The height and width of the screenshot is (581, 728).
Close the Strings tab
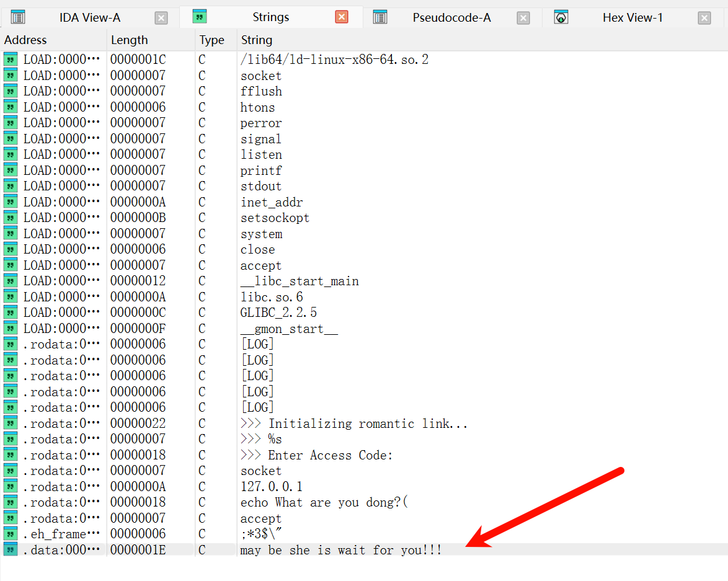tap(342, 17)
